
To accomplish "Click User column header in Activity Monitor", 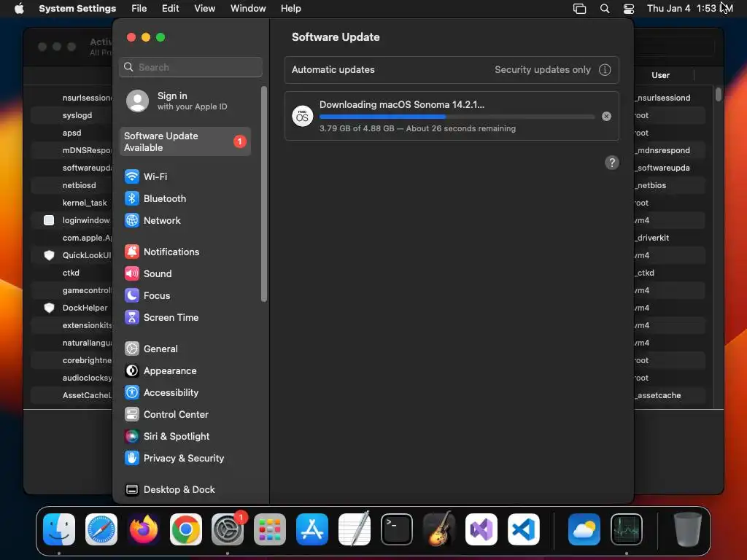I will tap(660, 75).
